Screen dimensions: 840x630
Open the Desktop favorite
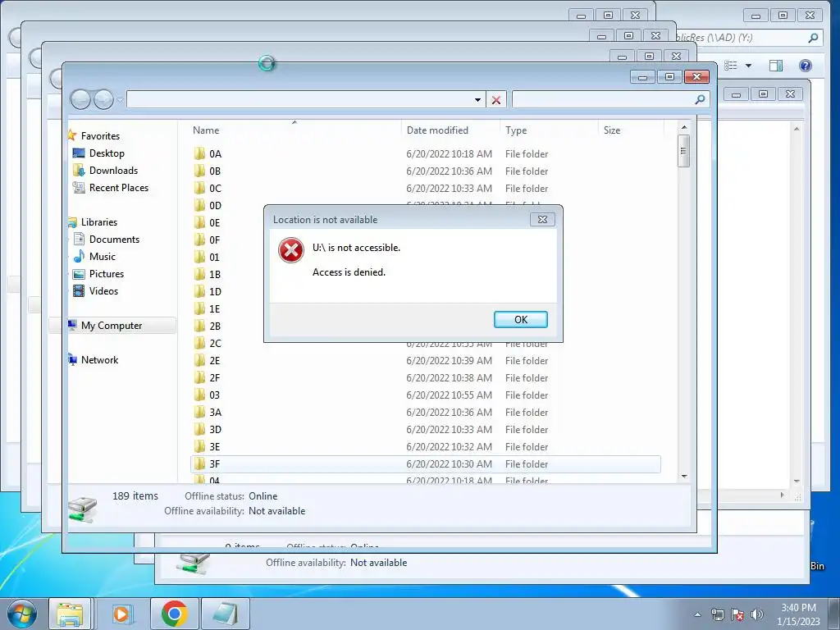click(107, 153)
